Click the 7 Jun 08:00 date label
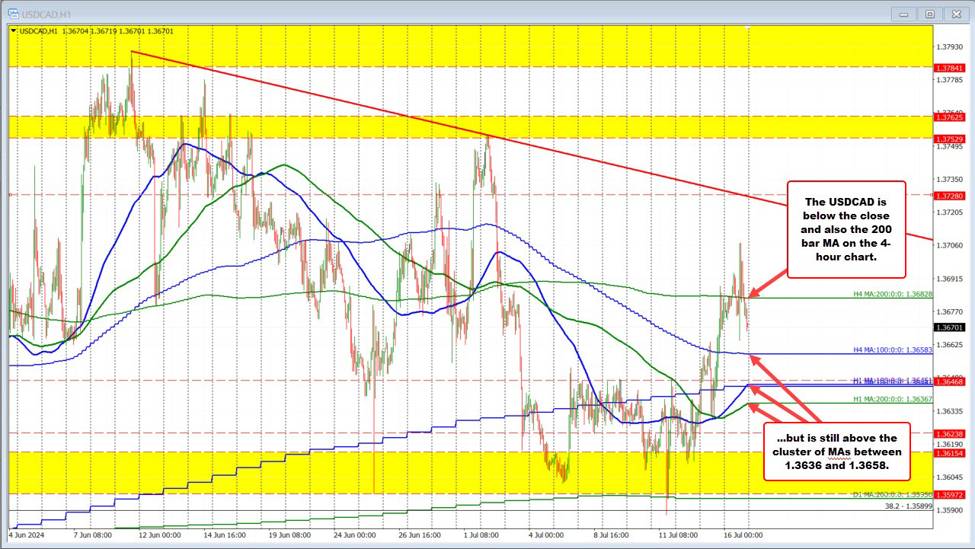This screenshot has height=549, width=975. (x=93, y=535)
